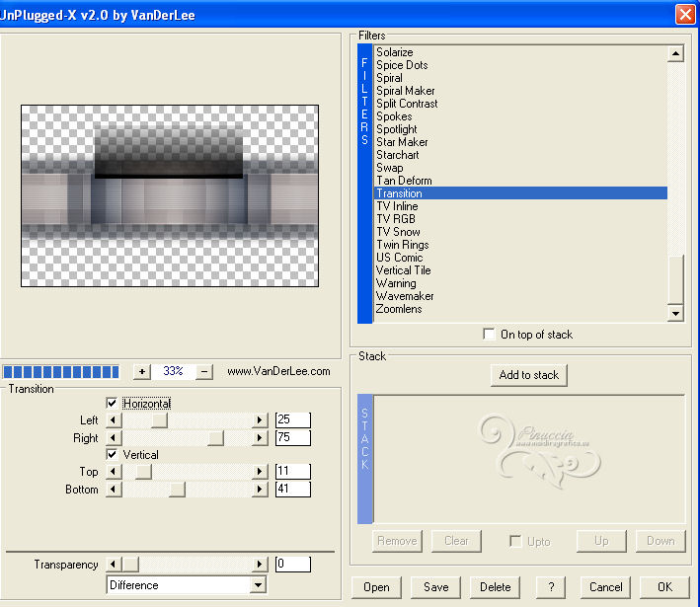Click the Transparency value field
Screen dimensions: 700x607
pos(293,564)
